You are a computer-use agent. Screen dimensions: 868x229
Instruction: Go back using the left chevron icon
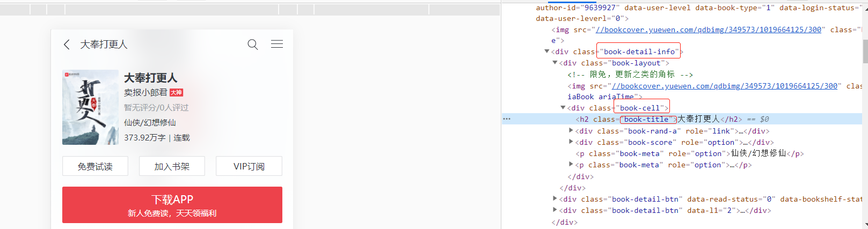click(67, 45)
